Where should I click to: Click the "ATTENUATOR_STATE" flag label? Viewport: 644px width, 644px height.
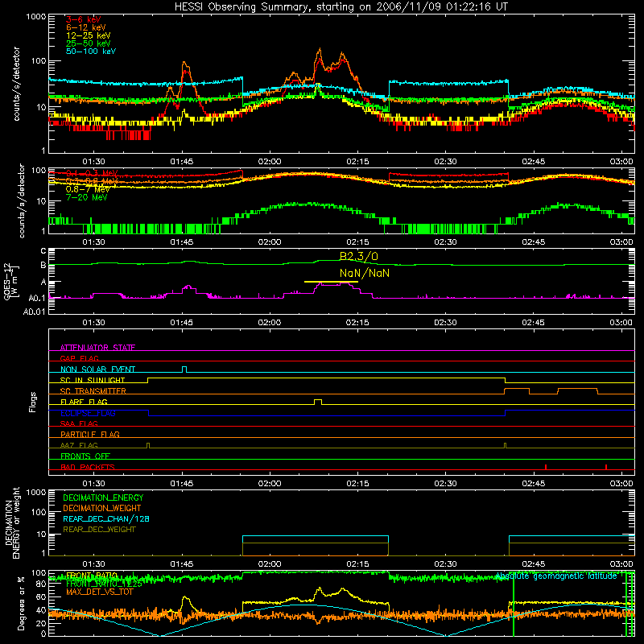coord(97,348)
